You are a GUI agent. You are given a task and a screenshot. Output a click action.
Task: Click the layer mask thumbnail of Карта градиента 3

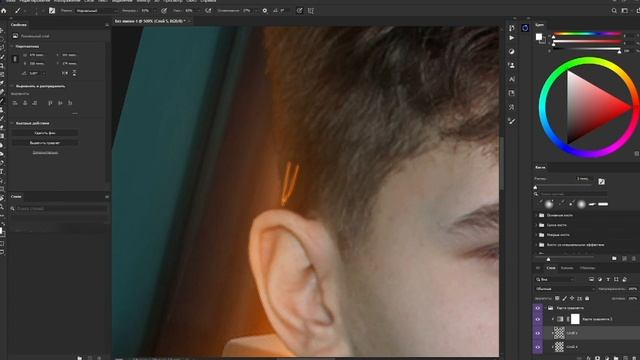575,319
